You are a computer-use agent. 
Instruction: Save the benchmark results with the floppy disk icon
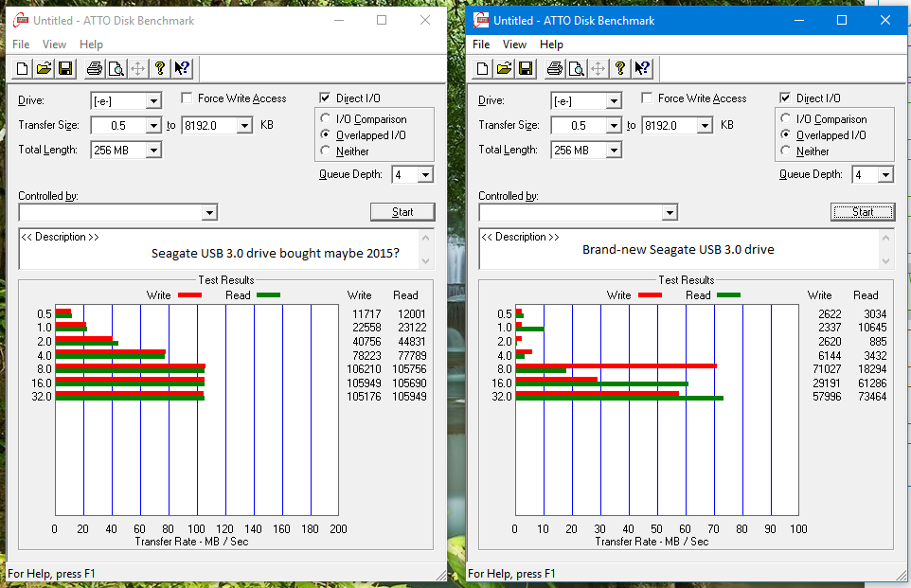tap(65, 67)
